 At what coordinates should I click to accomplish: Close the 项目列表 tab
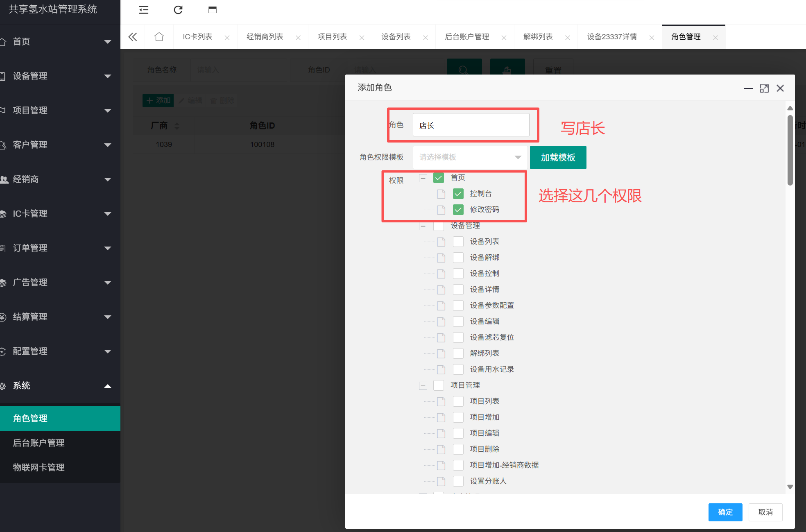point(362,38)
